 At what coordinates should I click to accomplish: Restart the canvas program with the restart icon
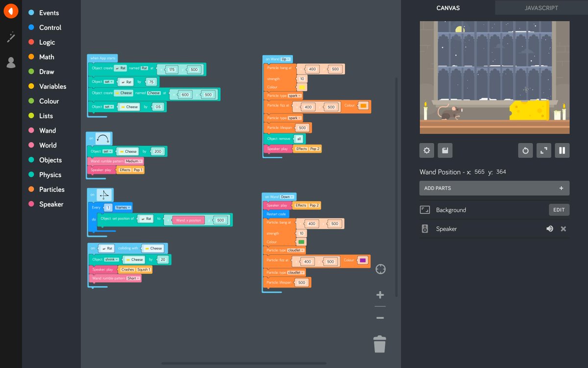[525, 150]
